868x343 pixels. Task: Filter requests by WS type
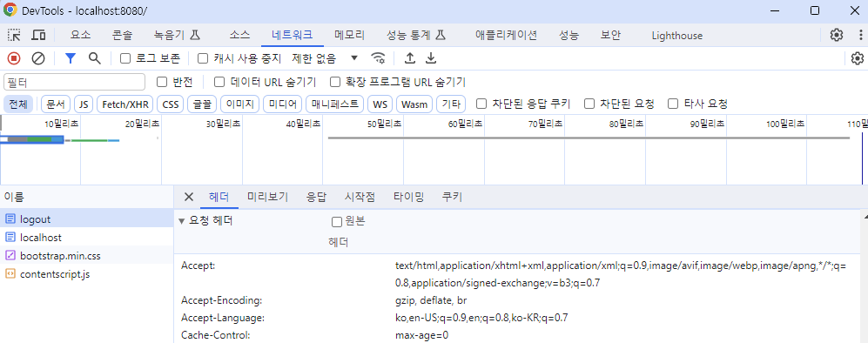pyautogui.click(x=380, y=104)
